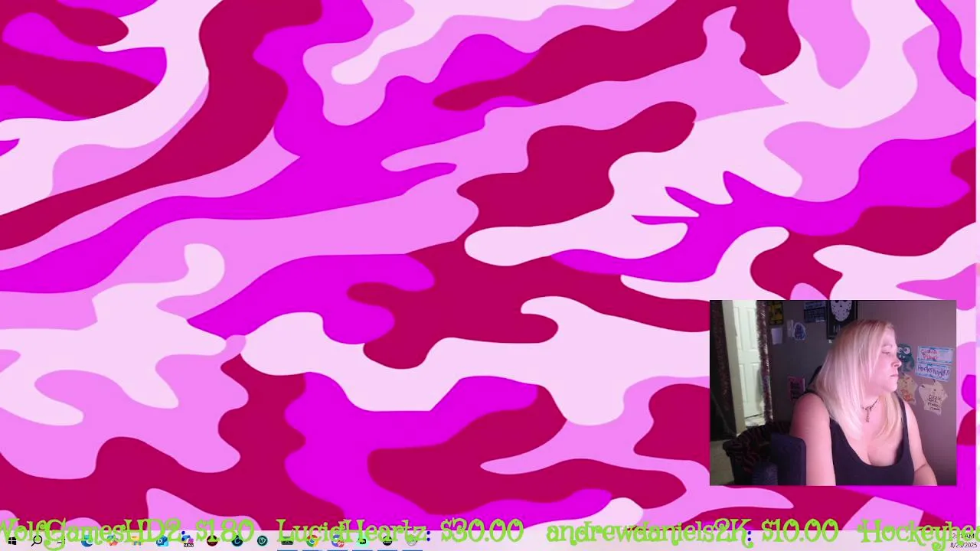Open the taskbar clock and date
This screenshot has height=551, width=980.
click(963, 541)
